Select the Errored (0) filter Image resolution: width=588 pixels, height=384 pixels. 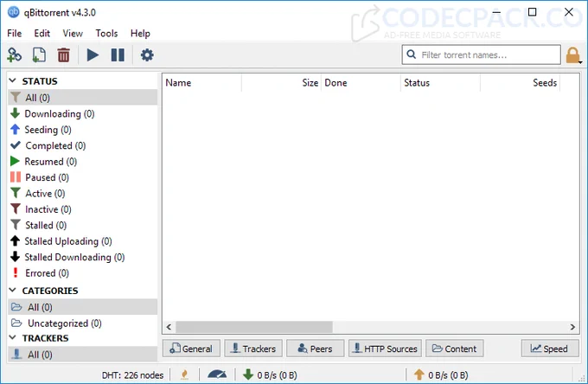pyautogui.click(x=82, y=273)
